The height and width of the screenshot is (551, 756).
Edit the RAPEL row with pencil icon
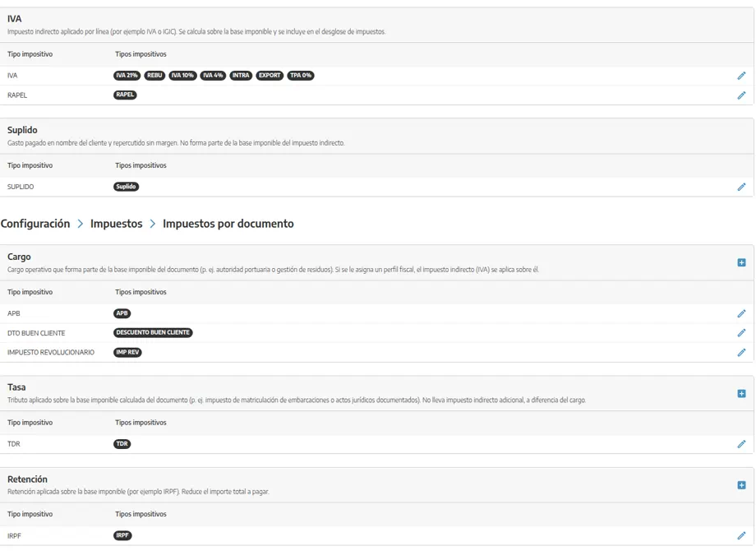point(741,95)
